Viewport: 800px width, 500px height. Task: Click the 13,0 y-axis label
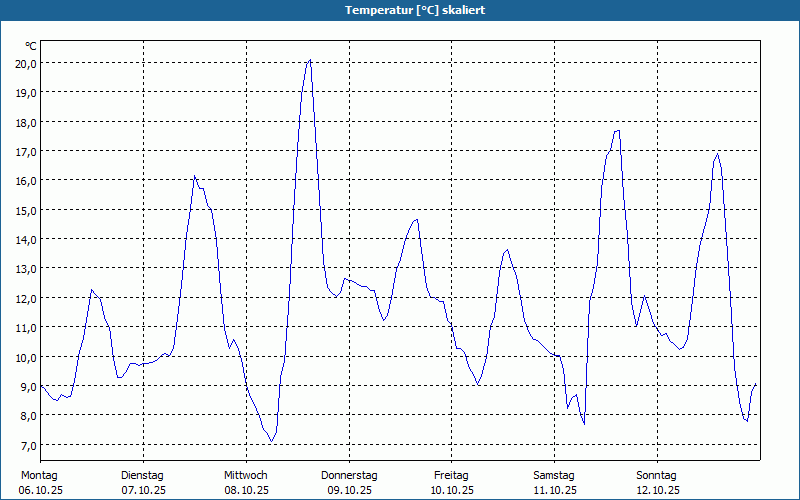[26, 268]
